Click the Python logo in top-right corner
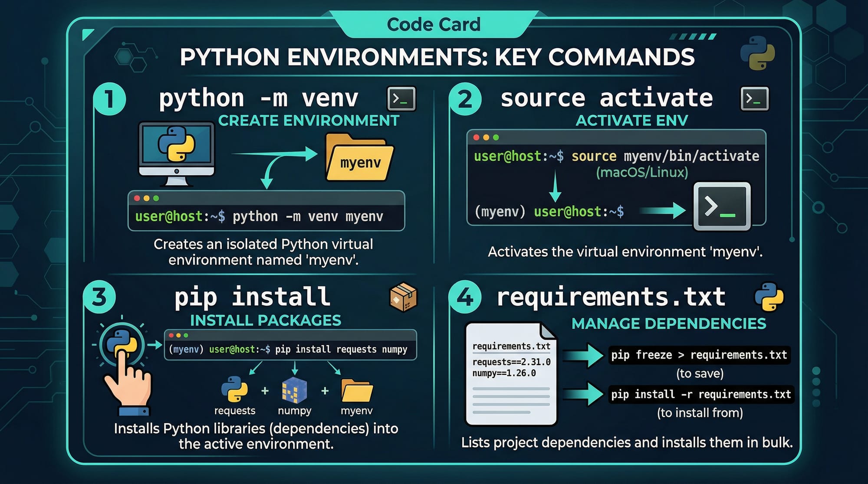Image resolution: width=868 pixels, height=484 pixels. [757, 53]
